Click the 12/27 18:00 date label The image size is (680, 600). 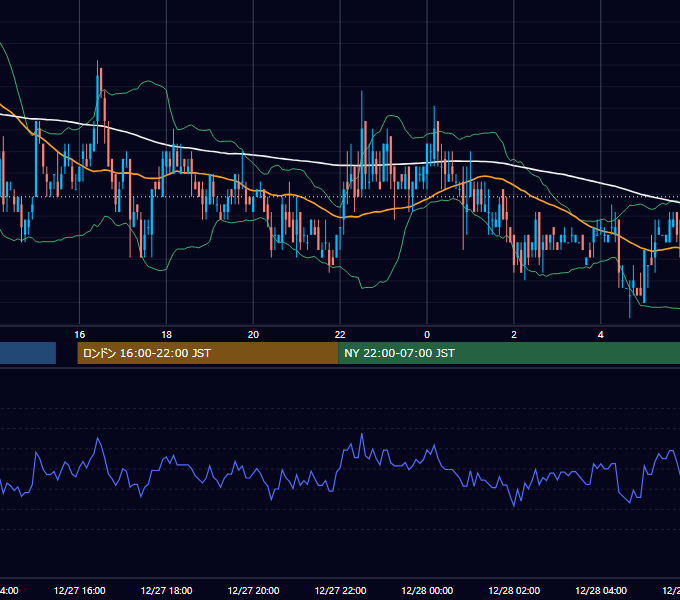point(167,590)
